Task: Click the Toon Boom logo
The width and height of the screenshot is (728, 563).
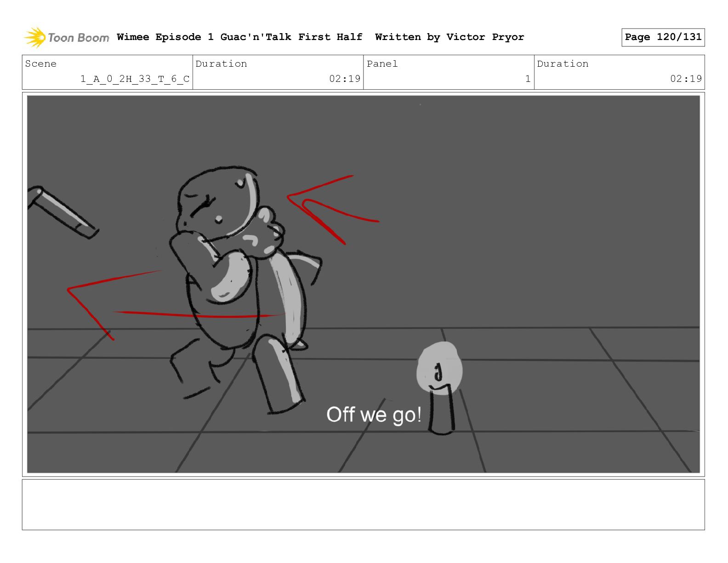Action: [67, 37]
